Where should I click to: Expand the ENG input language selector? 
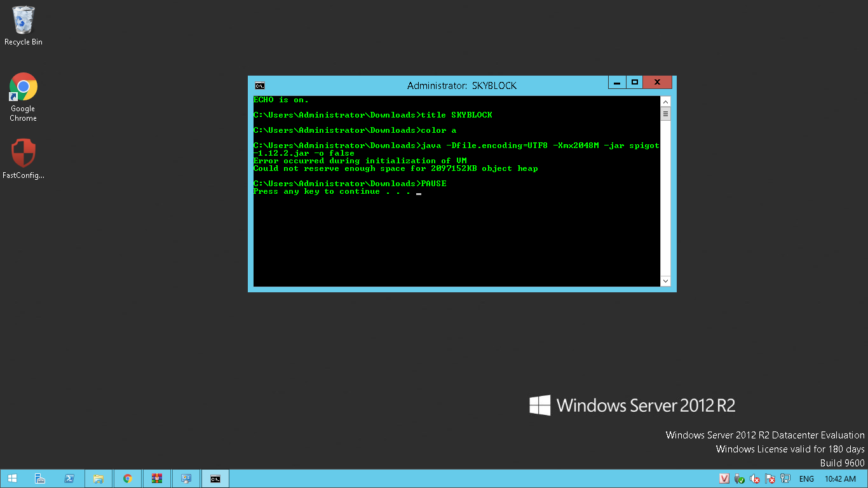coord(806,478)
